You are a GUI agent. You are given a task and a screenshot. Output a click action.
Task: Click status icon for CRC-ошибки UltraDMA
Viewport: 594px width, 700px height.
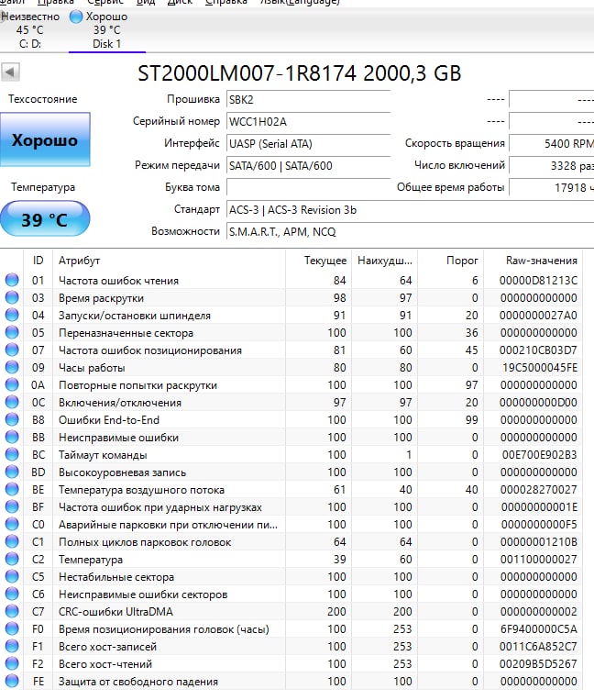(12, 611)
